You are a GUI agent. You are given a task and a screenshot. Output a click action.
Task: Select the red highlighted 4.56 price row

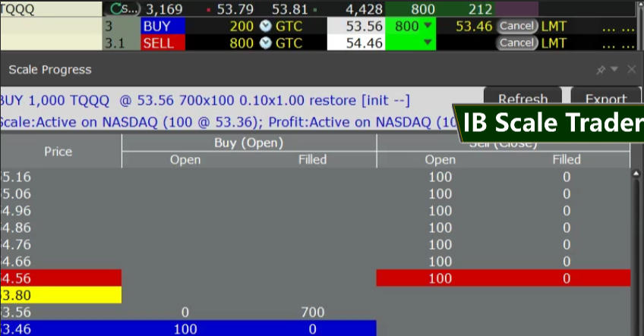pyautogui.click(x=61, y=278)
